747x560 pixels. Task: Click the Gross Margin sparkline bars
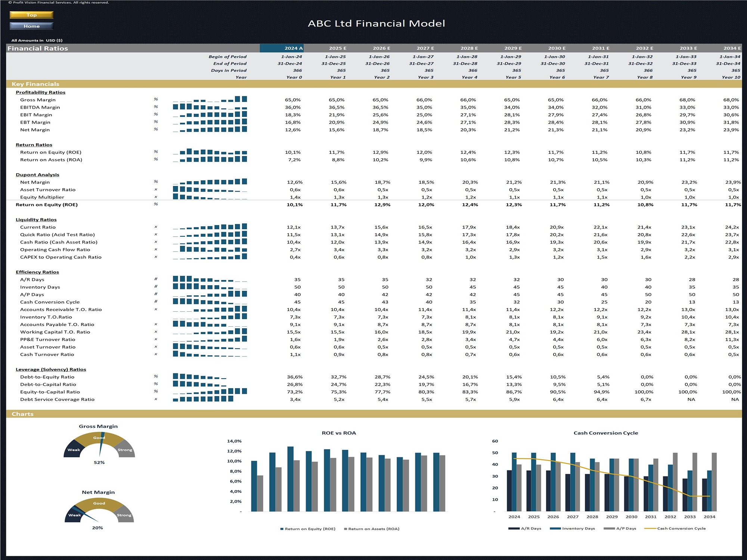[x=210, y=99]
